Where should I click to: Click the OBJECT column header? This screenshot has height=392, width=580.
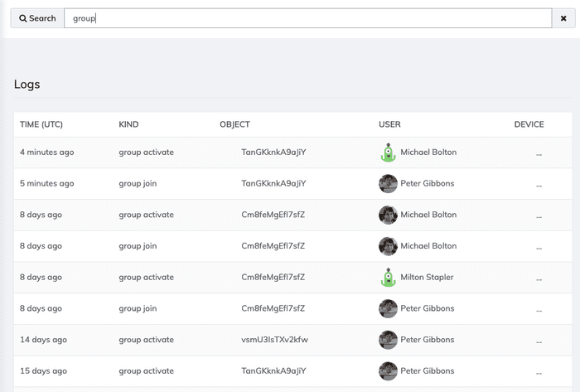click(x=234, y=125)
